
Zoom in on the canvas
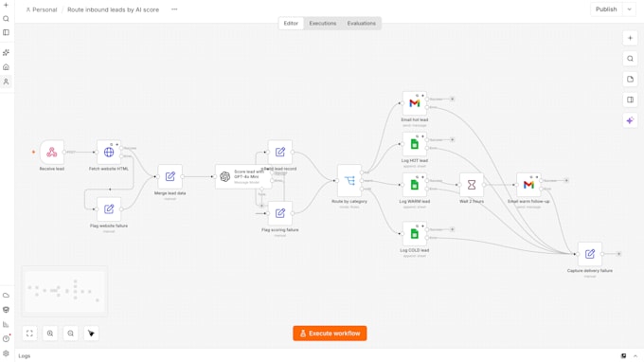[x=50, y=334]
